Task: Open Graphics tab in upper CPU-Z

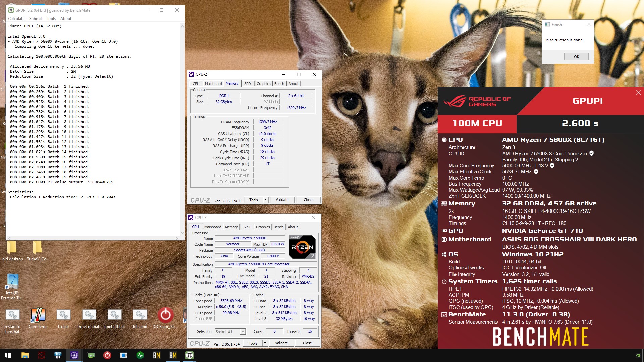Action: coord(263,84)
